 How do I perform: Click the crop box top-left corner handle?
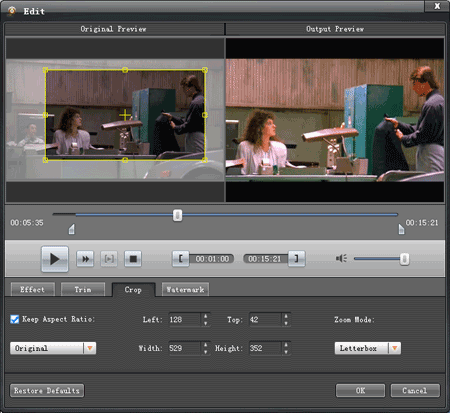[x=46, y=70]
